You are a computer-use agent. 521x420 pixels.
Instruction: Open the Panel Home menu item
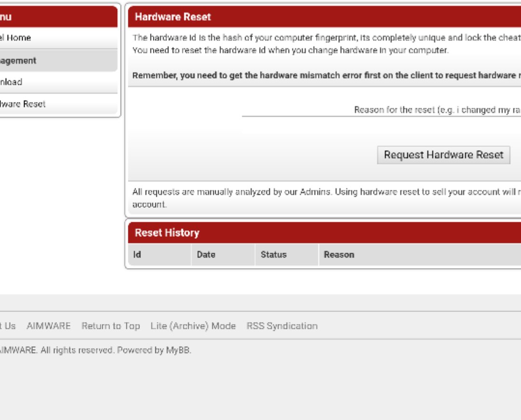58,38
